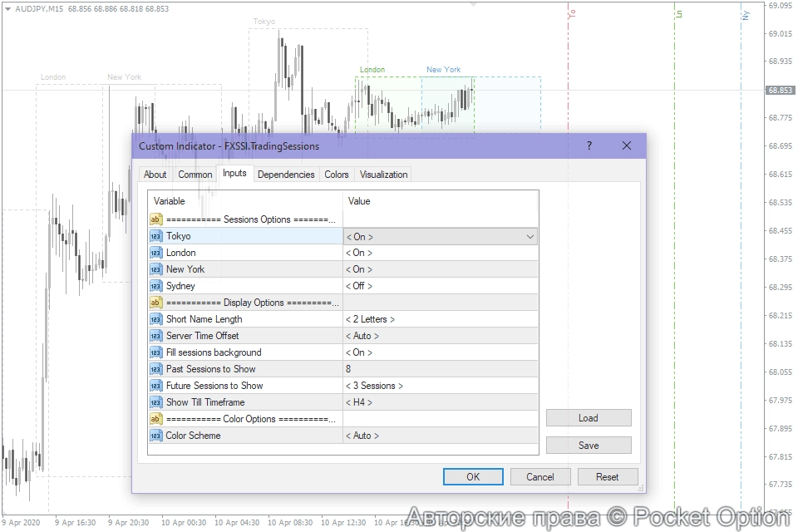Open the Visualization tab
The height and width of the screenshot is (532, 798).
(x=383, y=175)
